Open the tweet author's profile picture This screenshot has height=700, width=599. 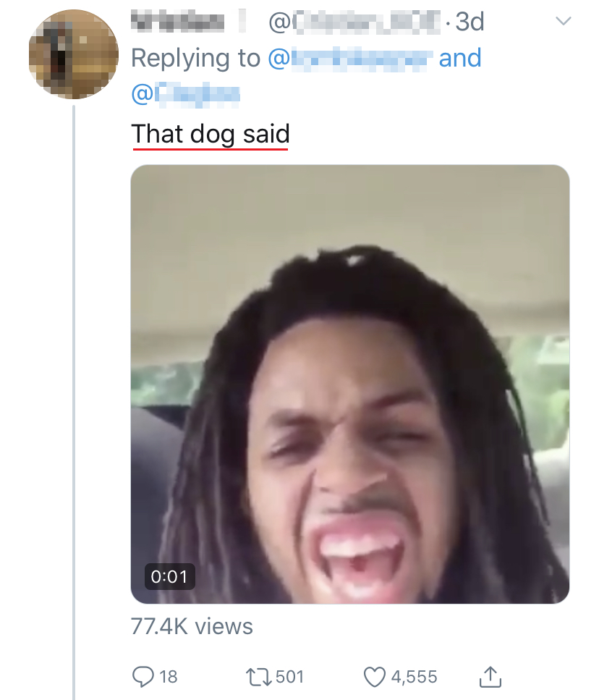pos(73,54)
